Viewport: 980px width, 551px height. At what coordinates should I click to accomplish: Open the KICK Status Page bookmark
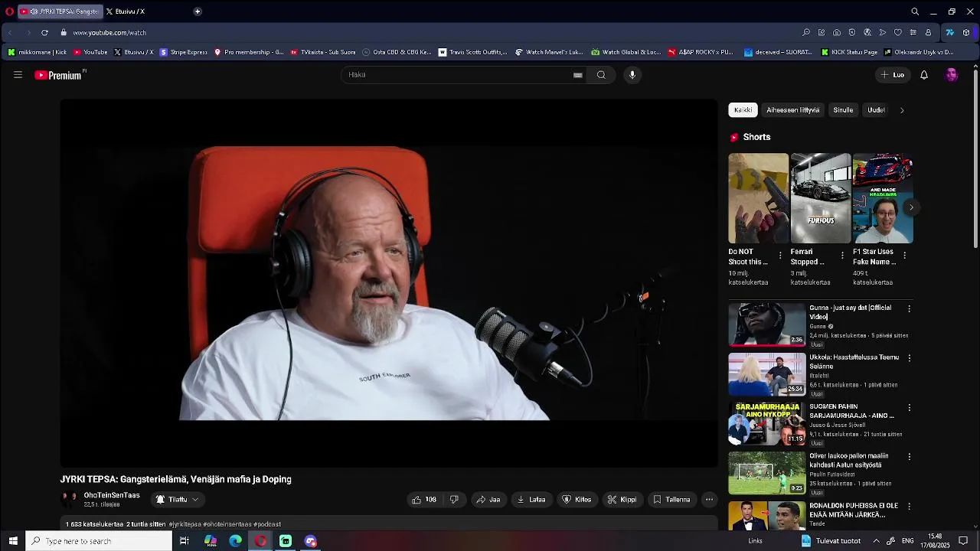coord(849,52)
